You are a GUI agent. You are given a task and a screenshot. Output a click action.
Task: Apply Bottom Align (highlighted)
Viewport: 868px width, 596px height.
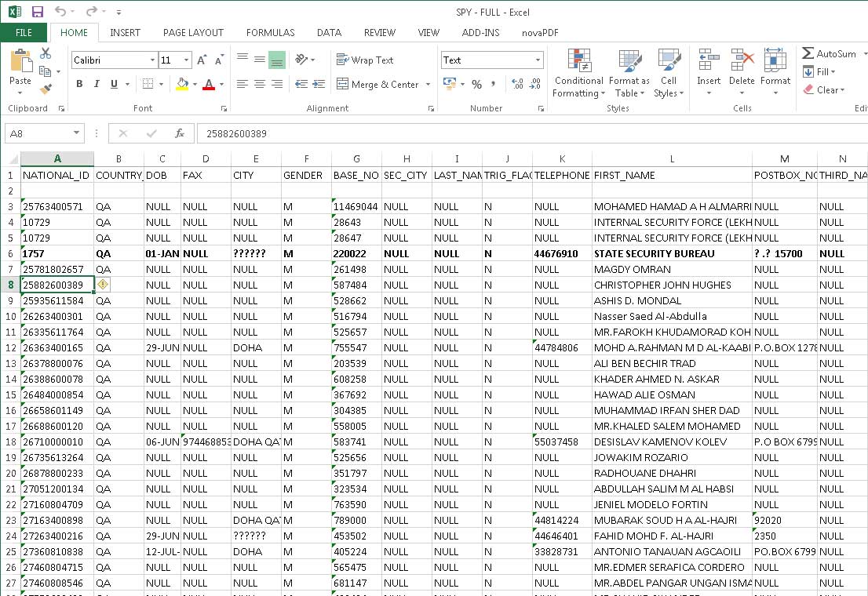277,60
